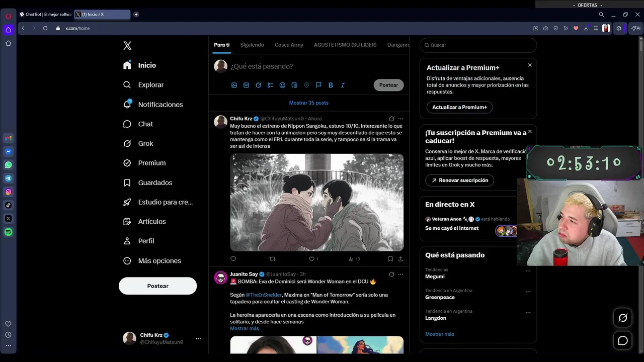The width and height of the screenshot is (644, 362).
Task: Click the X logo above Inicio
Action: pyautogui.click(x=127, y=46)
